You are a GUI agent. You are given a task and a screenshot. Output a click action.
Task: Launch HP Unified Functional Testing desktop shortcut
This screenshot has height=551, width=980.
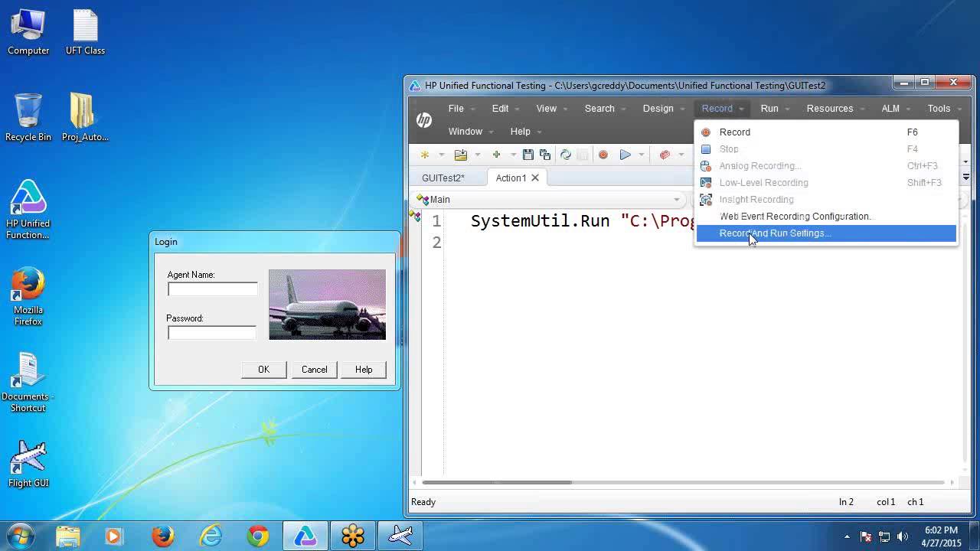28,210
